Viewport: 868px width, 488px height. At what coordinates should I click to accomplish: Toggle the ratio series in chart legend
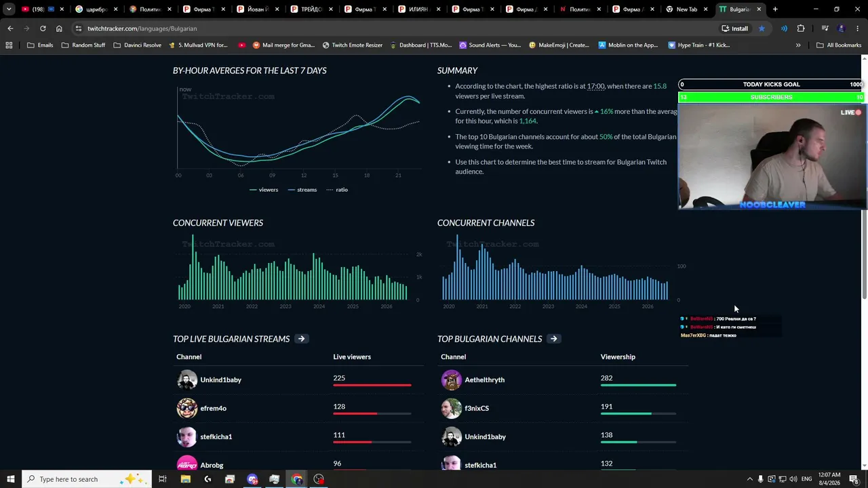click(337, 190)
